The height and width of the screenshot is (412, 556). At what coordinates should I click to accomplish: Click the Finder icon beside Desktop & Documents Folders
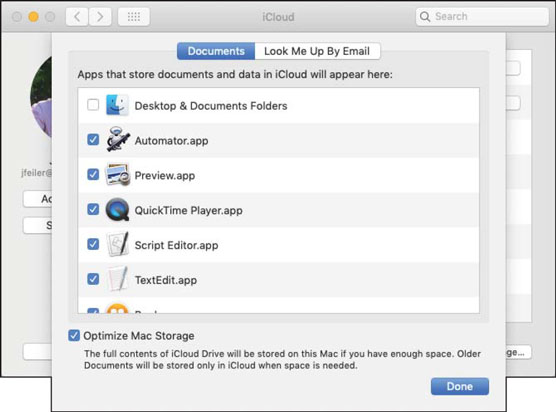(x=117, y=105)
